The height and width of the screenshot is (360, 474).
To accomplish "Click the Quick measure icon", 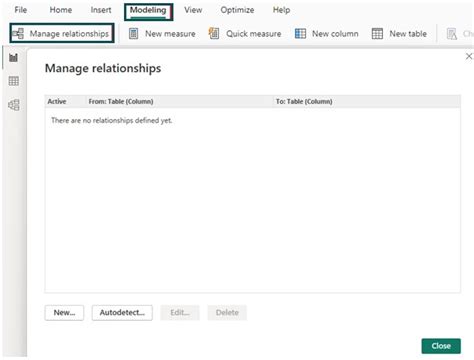I will 214,33.
